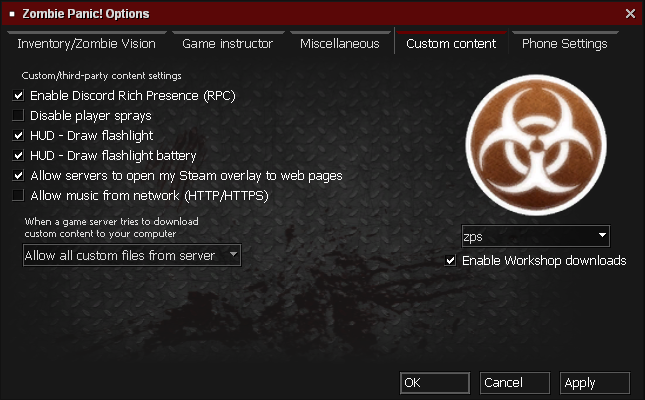Switch to the Game instructor tab
Image resolution: width=645 pixels, height=400 pixels.
pyautogui.click(x=227, y=43)
